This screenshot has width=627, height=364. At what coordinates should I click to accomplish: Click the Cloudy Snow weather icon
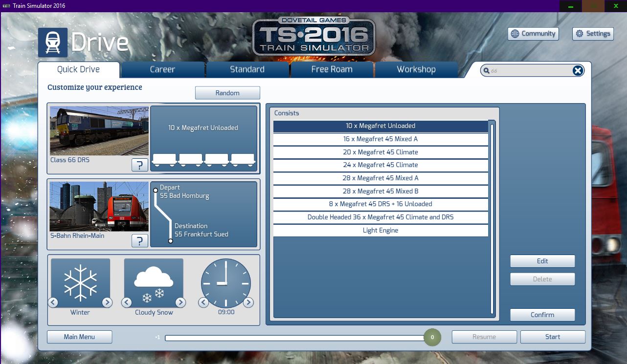tap(154, 283)
